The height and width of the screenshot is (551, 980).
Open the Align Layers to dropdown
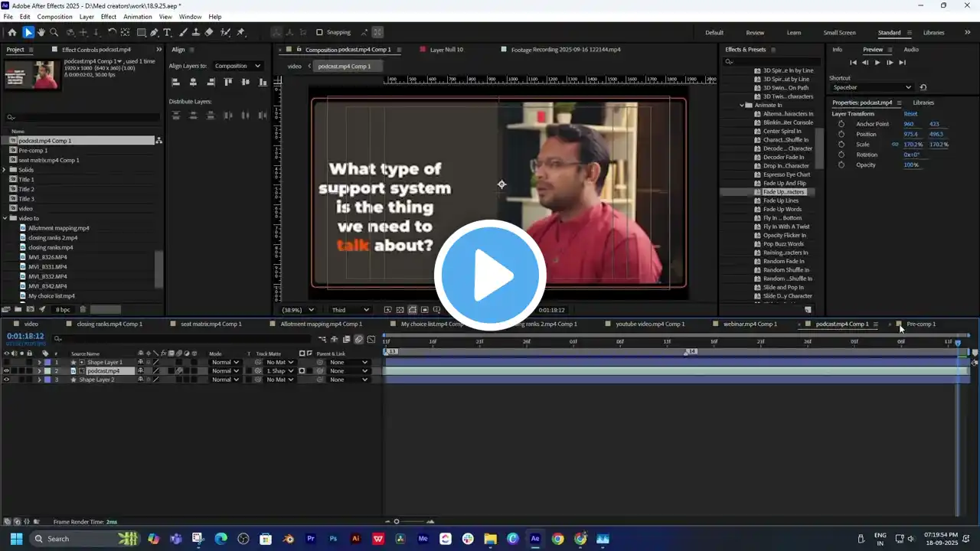pyautogui.click(x=237, y=66)
